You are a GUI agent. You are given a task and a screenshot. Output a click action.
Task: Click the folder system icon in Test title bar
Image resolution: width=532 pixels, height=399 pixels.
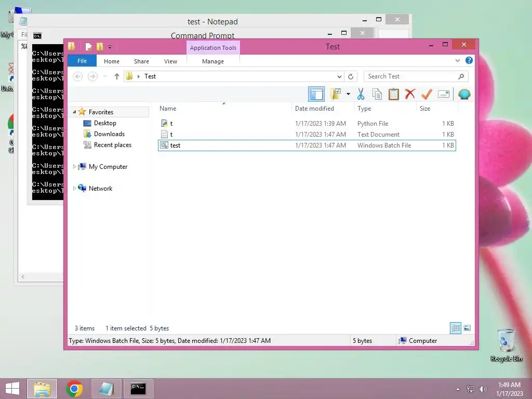72,46
